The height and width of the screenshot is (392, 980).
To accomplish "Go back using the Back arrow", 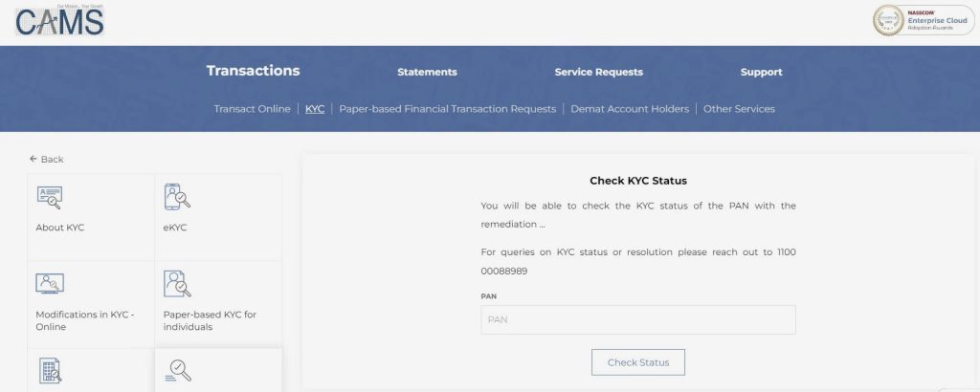I will click(46, 159).
